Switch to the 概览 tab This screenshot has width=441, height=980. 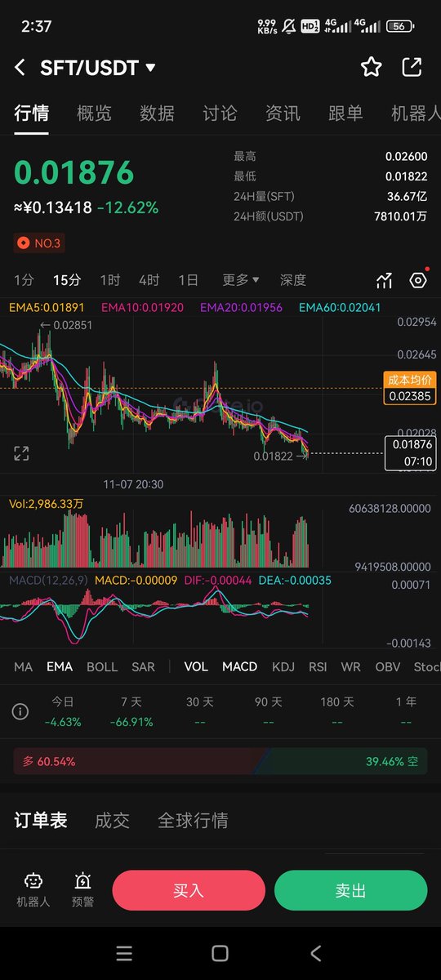click(x=95, y=114)
